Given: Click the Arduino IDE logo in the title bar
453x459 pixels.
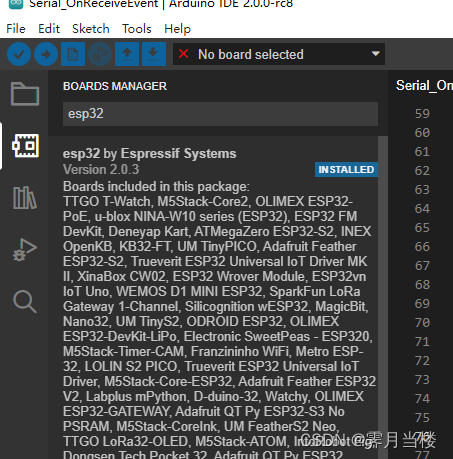Looking at the screenshot, I should point(16,4).
